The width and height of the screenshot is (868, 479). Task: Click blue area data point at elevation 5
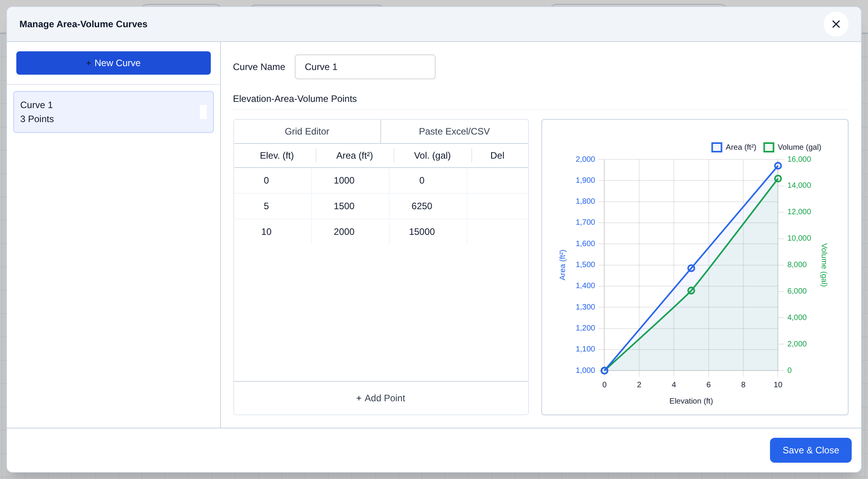point(691,268)
